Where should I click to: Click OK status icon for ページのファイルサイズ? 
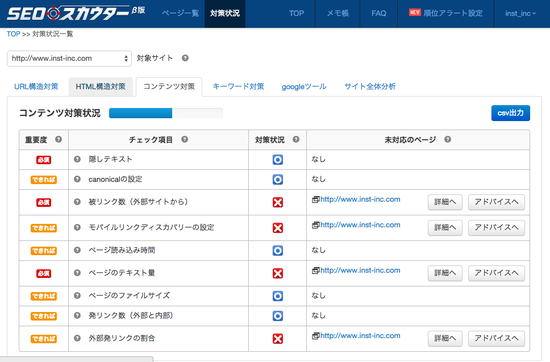pos(277,296)
